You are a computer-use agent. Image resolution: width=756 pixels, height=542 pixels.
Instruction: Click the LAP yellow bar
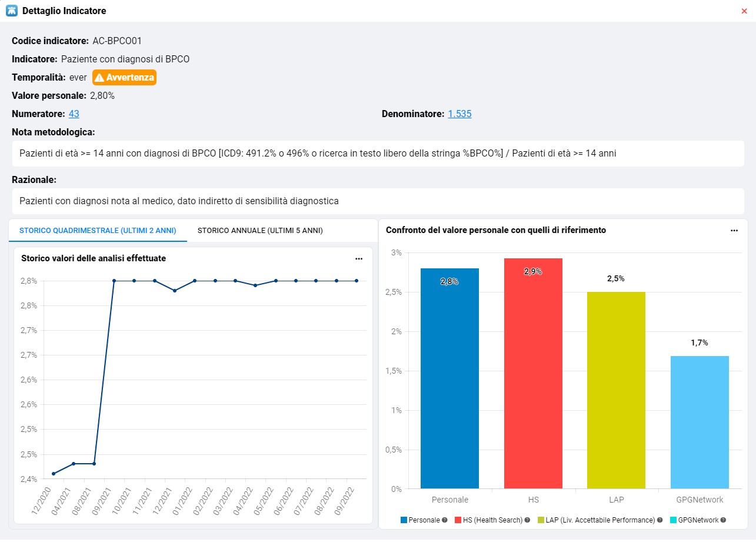[616, 390]
